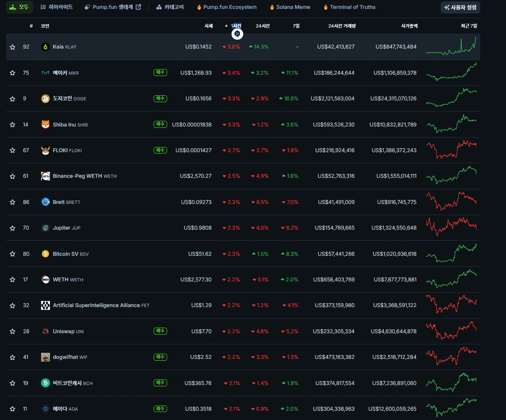This screenshot has height=420, width=506.
Task: Open the Pump.fun 생태계 external tab
Action: pos(112,7)
